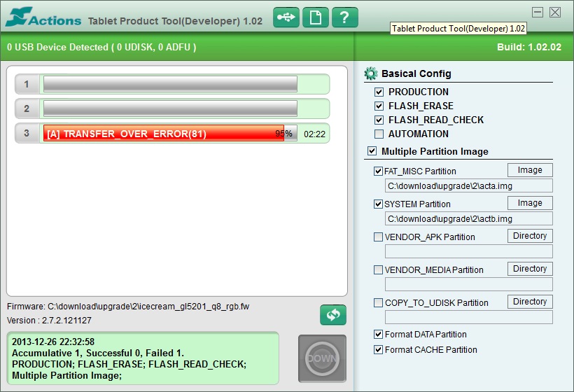Click Directory button for COPY_TO_UDISK Partition
This screenshot has width=574, height=392.
(530, 302)
